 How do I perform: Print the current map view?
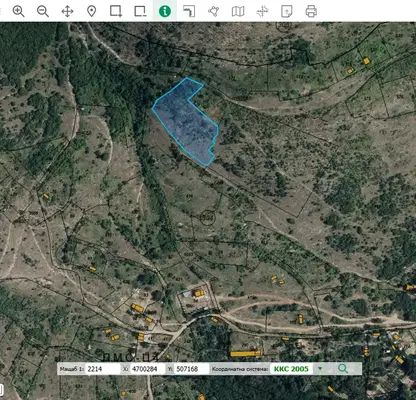311,11
